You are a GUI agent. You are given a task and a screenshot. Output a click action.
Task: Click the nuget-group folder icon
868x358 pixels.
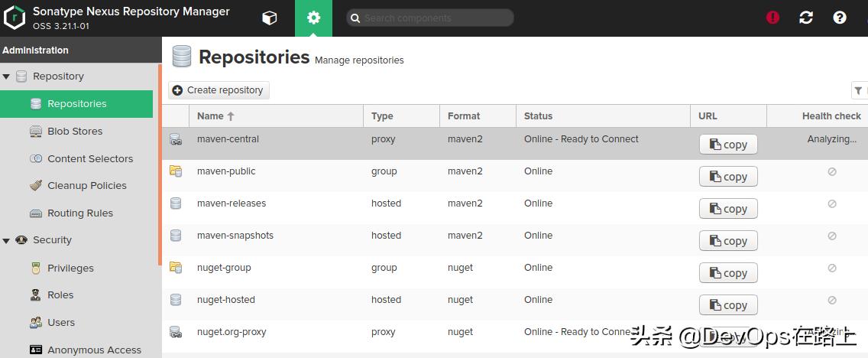pyautogui.click(x=176, y=268)
